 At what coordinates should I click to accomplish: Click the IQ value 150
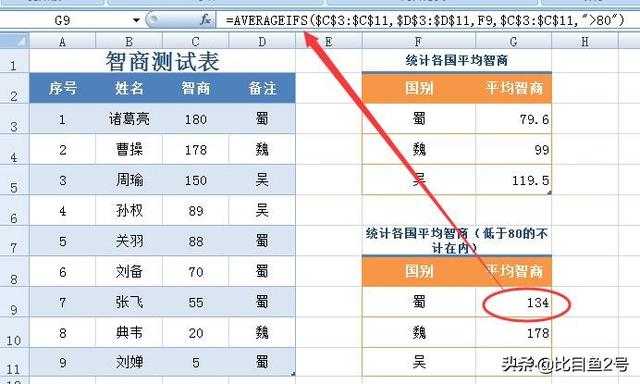click(196, 180)
